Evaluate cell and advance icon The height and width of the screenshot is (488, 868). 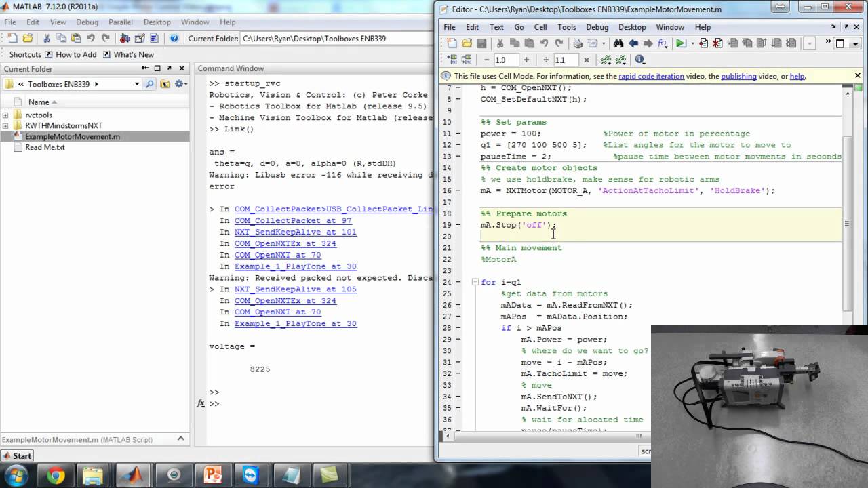[x=467, y=60]
